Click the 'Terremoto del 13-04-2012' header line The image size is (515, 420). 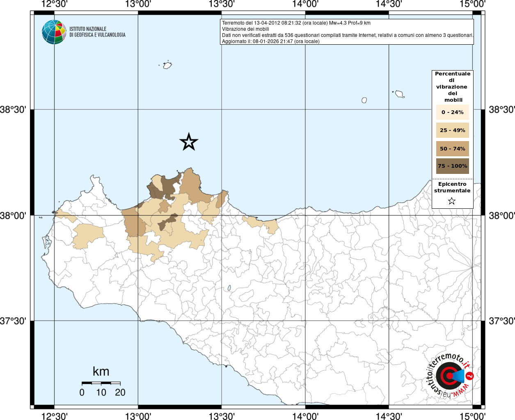tap(296, 23)
